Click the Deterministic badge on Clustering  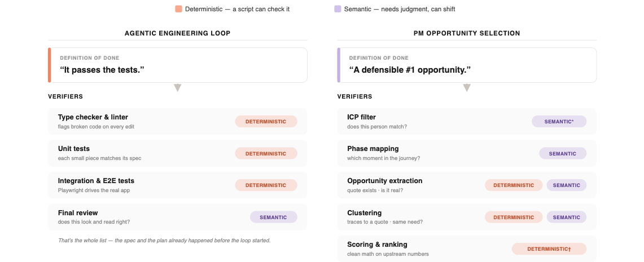[x=514, y=217]
